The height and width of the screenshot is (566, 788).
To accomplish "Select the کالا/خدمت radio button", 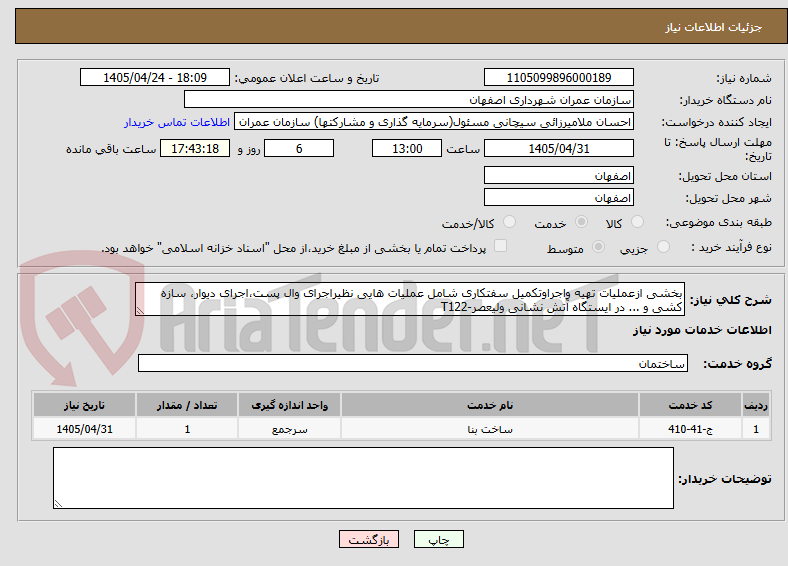I will pos(510,222).
